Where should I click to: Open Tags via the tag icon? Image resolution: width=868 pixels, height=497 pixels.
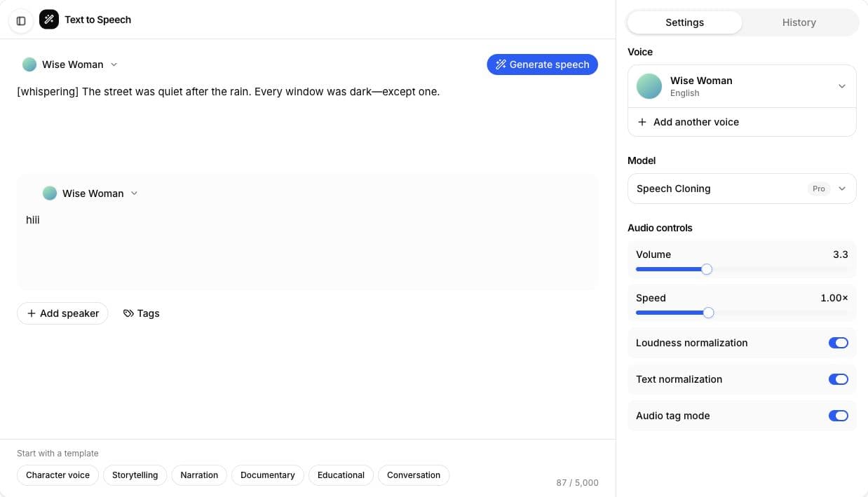pyautogui.click(x=128, y=313)
